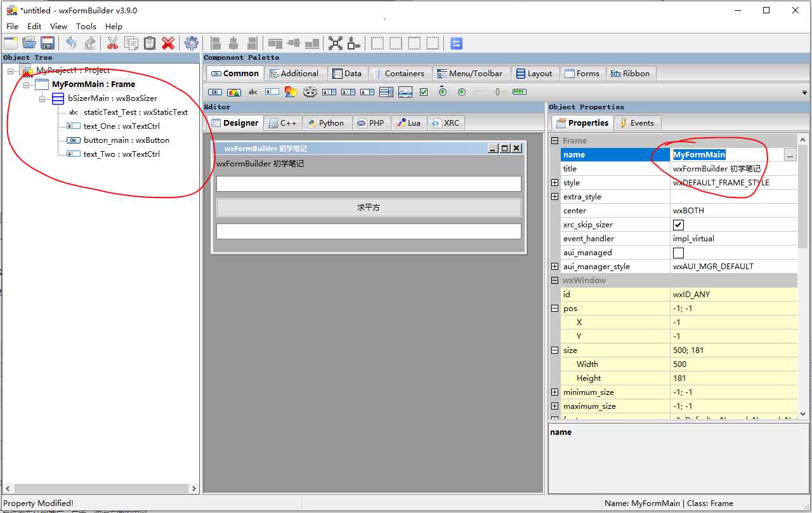
Task: Collapse the MyProject1 tree node
Action: tap(11, 71)
